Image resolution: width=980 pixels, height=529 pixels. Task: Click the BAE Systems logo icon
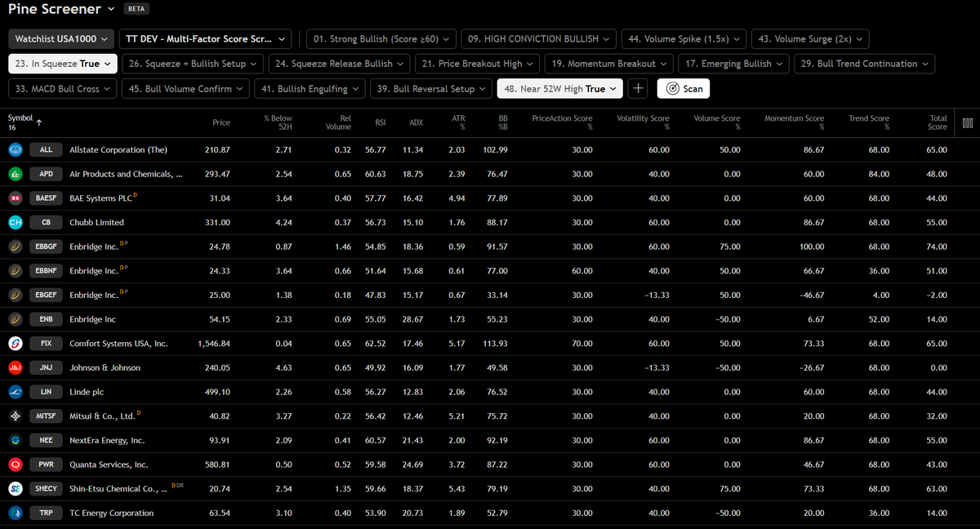(15, 198)
